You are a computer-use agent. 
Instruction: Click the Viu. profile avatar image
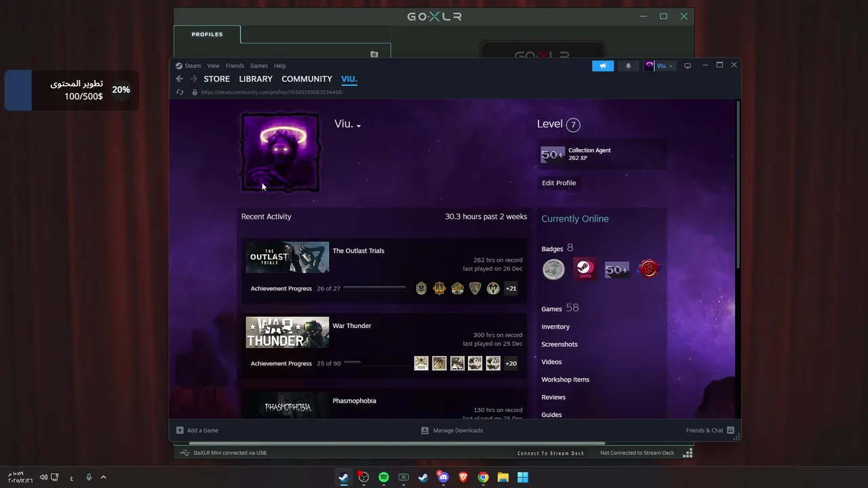tap(280, 152)
